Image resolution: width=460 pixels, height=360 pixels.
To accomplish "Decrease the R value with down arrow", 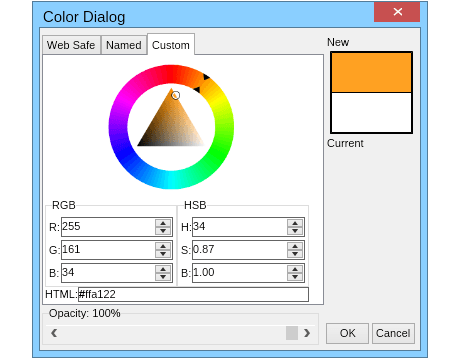I will (x=163, y=231).
